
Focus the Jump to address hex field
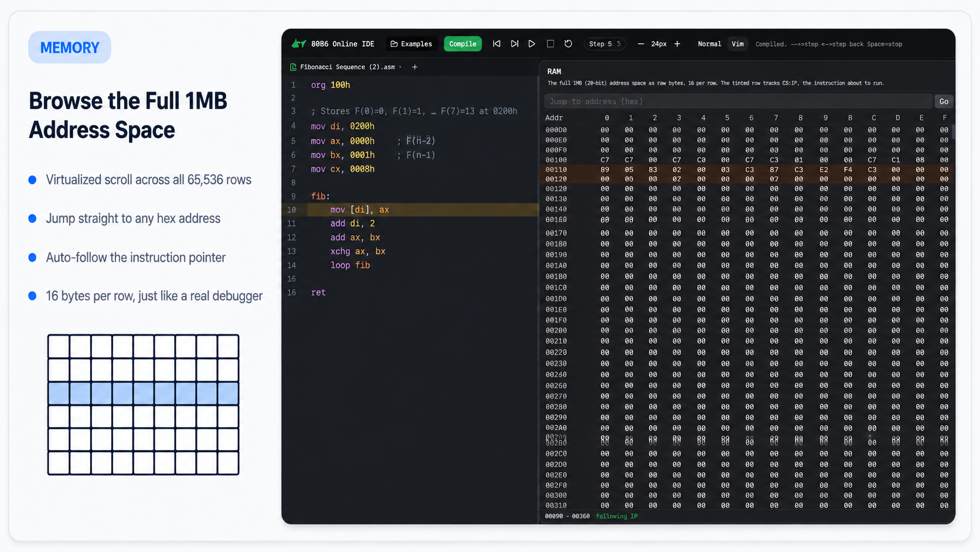click(x=738, y=101)
